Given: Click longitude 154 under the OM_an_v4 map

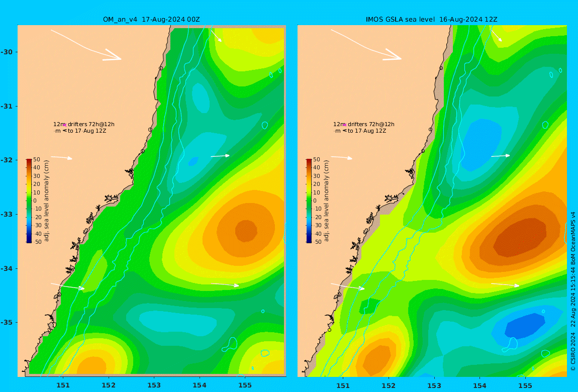Looking at the screenshot, I should [x=200, y=385].
